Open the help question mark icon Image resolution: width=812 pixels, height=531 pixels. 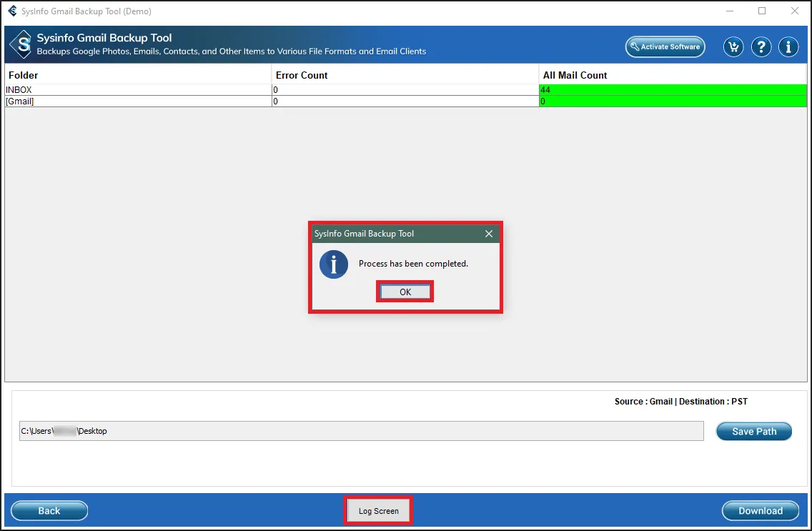[761, 47]
